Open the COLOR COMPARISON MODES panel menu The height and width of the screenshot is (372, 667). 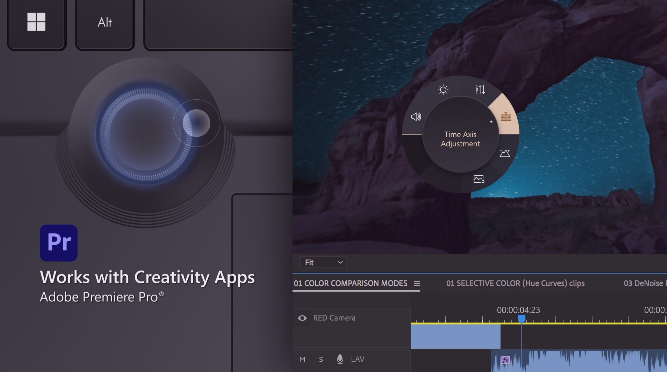(x=417, y=284)
